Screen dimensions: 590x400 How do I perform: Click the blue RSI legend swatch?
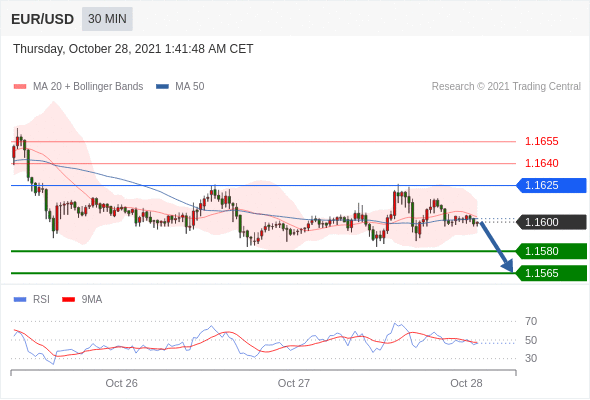pos(20,300)
